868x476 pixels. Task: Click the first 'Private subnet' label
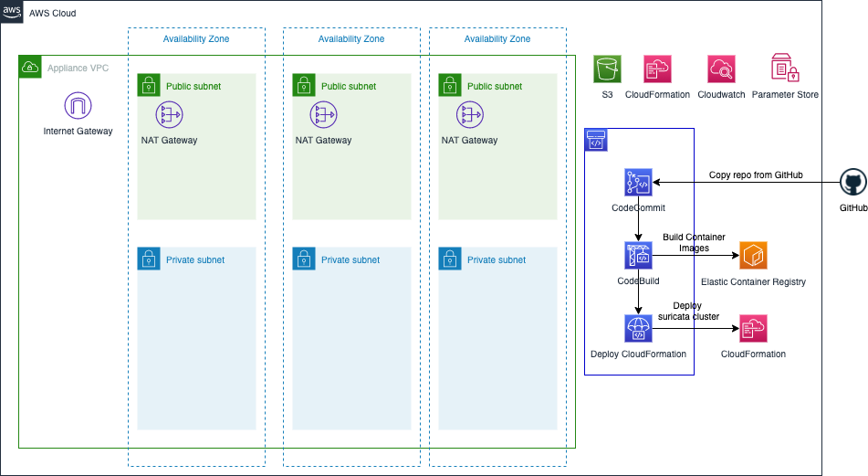195,259
